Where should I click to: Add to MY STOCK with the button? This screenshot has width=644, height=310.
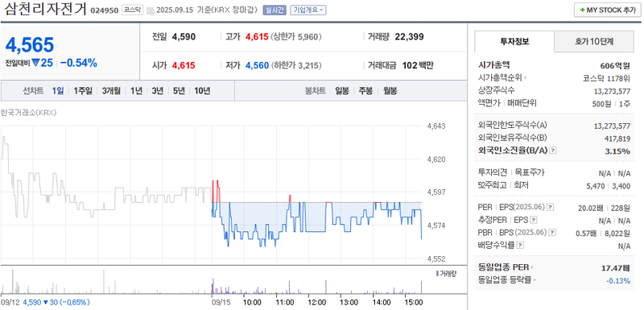[x=607, y=10]
